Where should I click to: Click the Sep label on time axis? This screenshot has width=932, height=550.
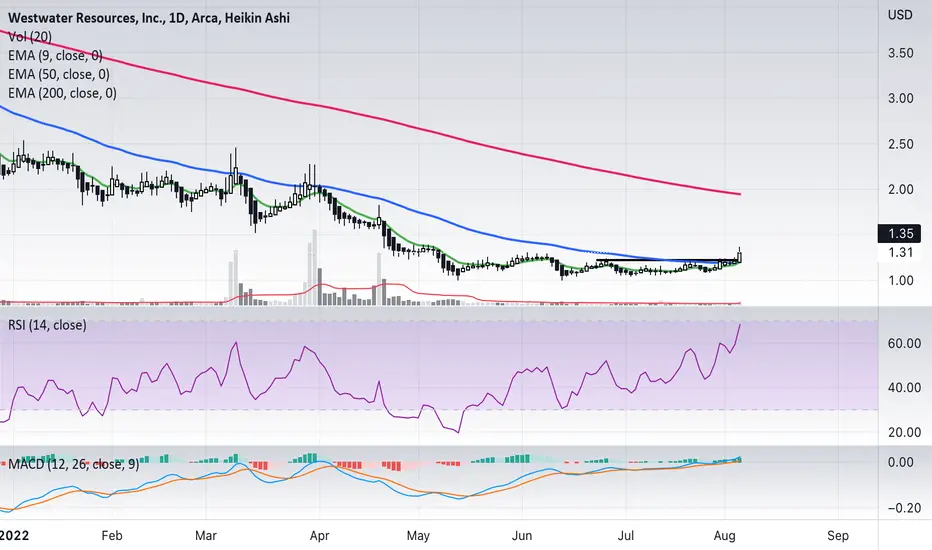[837, 536]
